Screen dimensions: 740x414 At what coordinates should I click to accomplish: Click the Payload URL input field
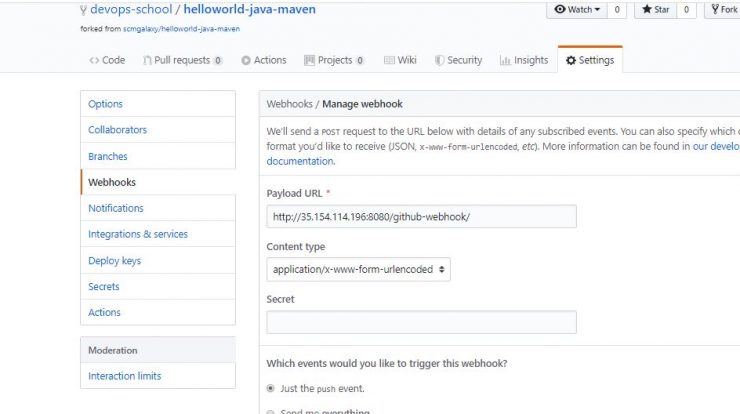421,217
